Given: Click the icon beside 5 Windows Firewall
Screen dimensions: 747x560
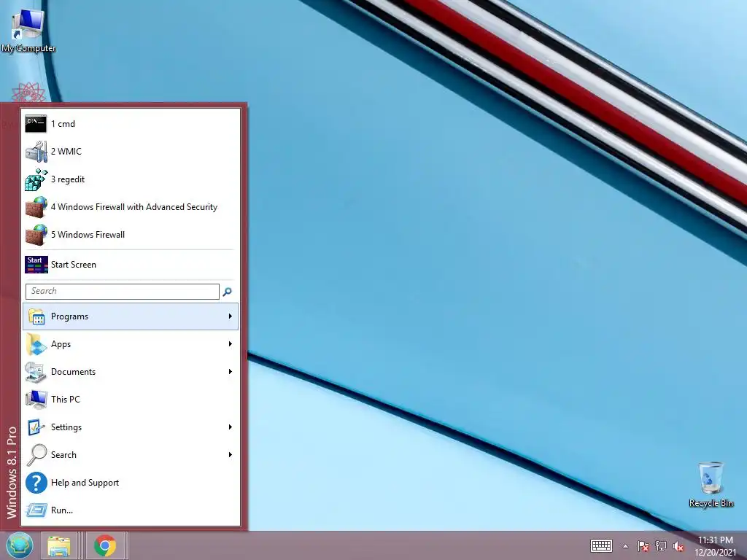Looking at the screenshot, I should [36, 235].
